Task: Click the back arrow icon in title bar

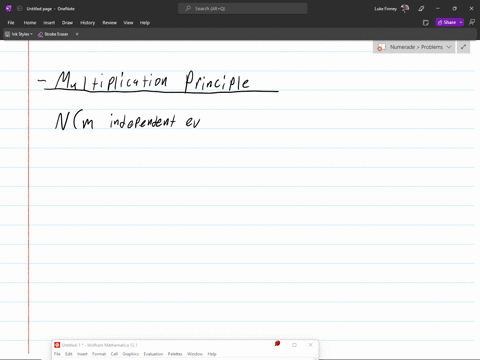Action: [x=19, y=9]
